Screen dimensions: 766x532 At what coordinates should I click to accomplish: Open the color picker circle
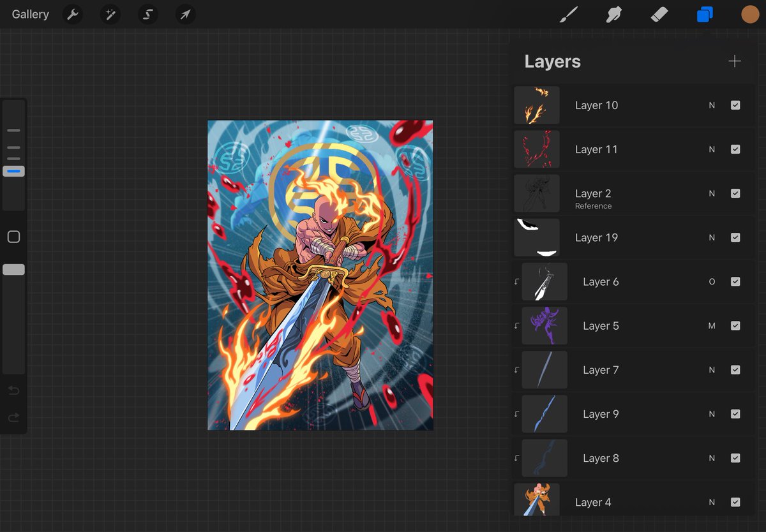coord(750,14)
